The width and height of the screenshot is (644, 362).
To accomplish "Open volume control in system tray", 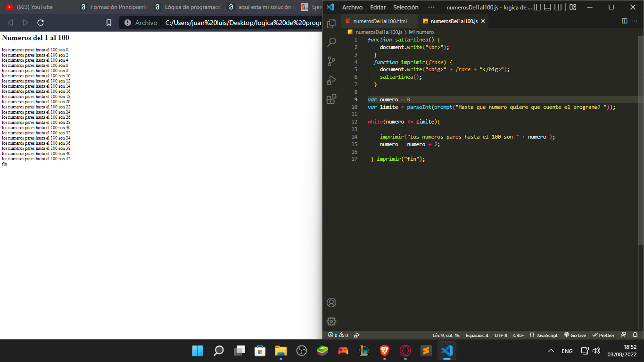I will [596, 351].
